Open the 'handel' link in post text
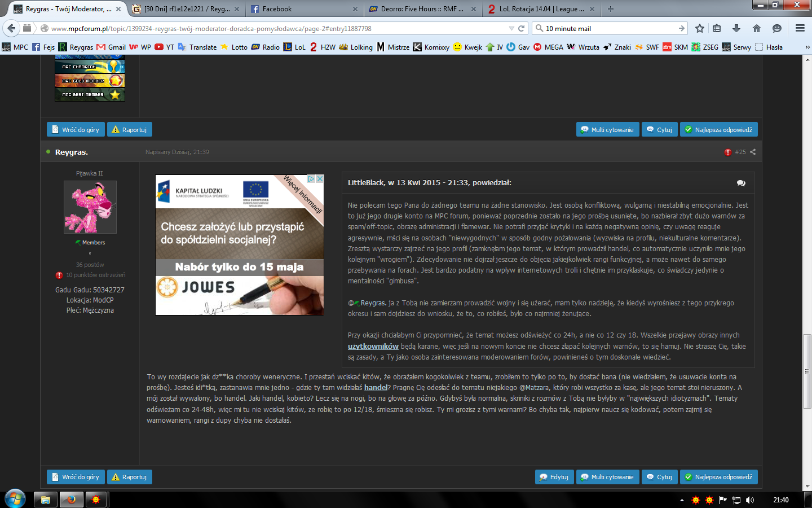 (376, 388)
